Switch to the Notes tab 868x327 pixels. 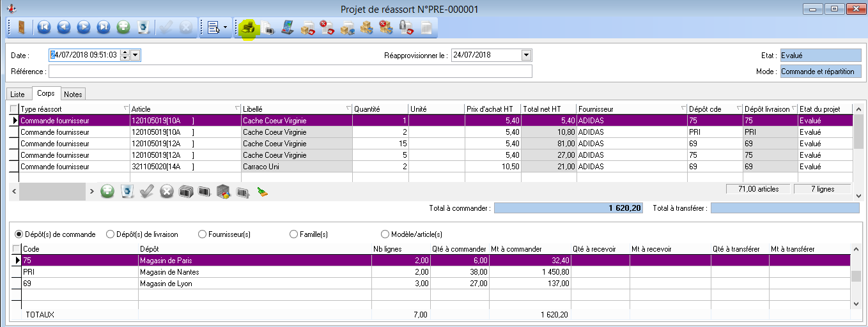(x=73, y=94)
